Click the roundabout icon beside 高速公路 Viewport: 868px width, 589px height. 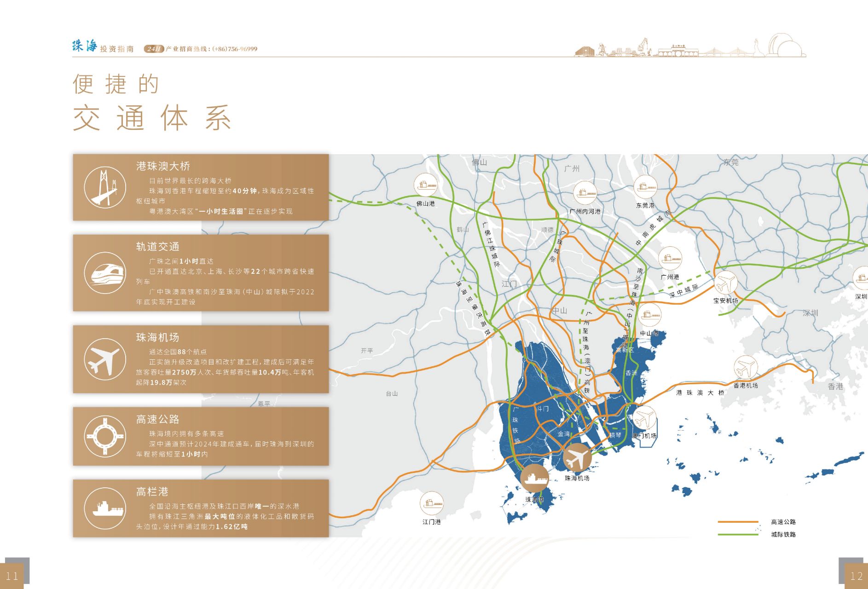(x=105, y=436)
